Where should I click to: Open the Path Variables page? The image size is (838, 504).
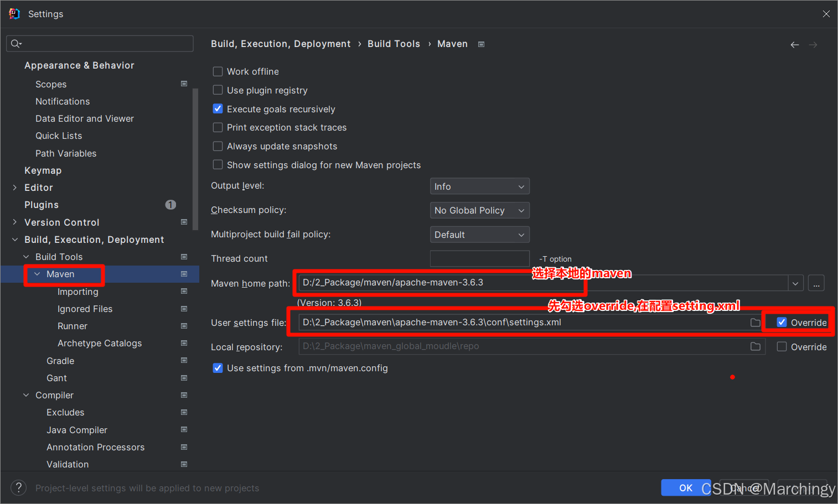coord(66,153)
